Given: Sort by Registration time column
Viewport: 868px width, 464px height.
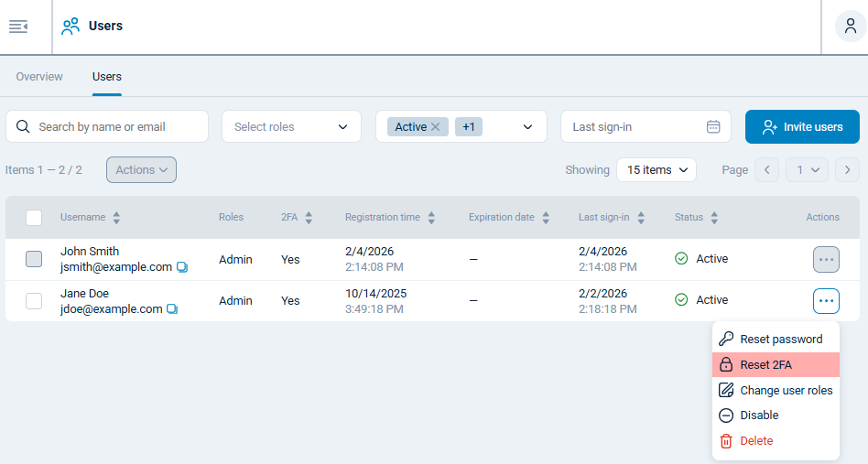Looking at the screenshot, I should [431, 218].
